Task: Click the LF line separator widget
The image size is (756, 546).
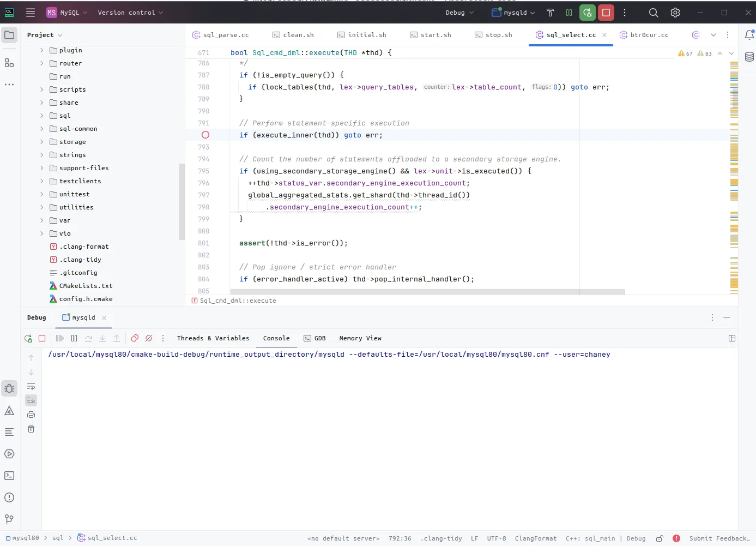Action: [x=475, y=538]
